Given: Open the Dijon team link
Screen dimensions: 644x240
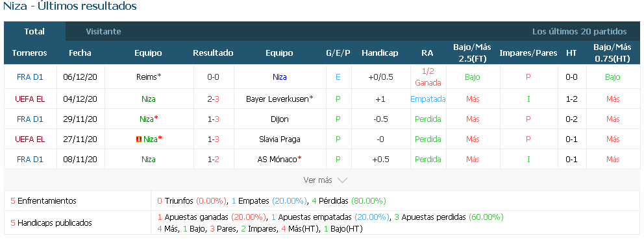Looking at the screenshot, I should click(x=279, y=119).
